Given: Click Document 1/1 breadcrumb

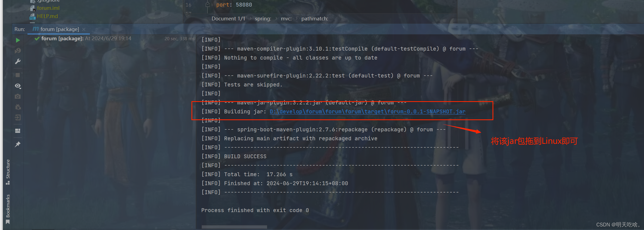Looking at the screenshot, I should tap(228, 18).
